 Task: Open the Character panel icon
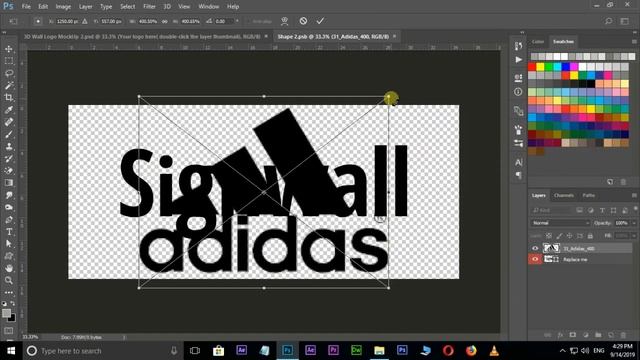pyautogui.click(x=518, y=162)
